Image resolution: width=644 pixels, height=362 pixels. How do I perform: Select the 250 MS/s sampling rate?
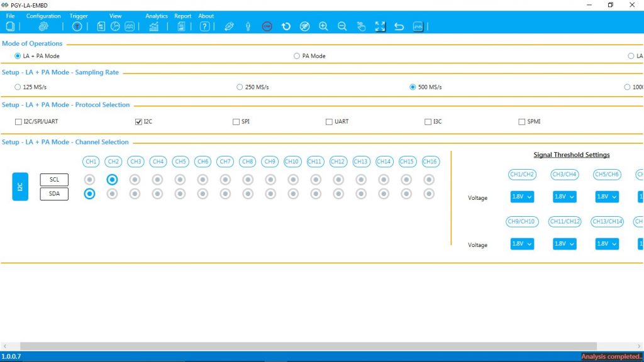click(x=240, y=87)
